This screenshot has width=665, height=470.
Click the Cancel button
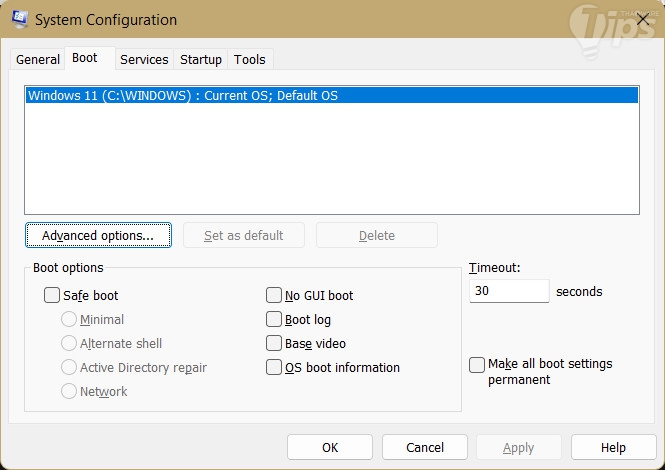[x=425, y=447]
